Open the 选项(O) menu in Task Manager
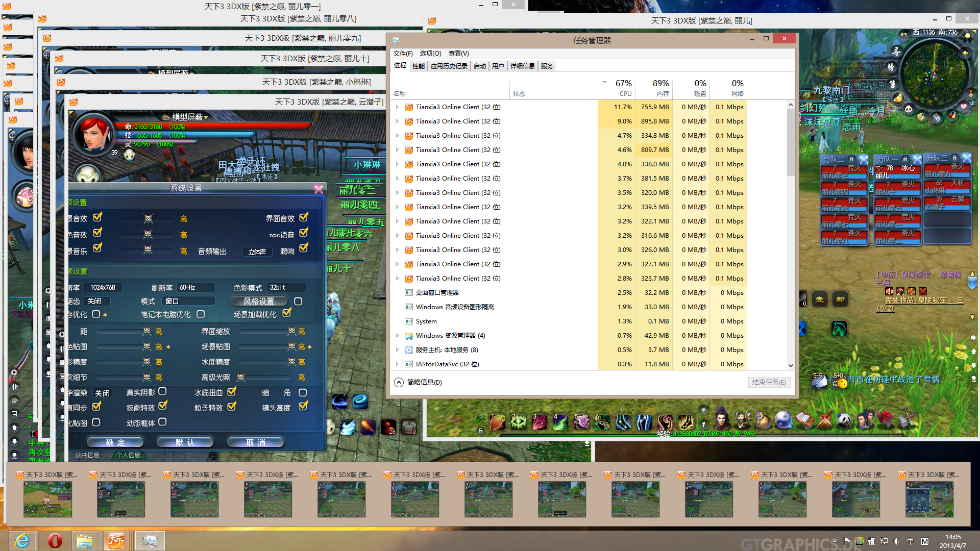 point(430,53)
